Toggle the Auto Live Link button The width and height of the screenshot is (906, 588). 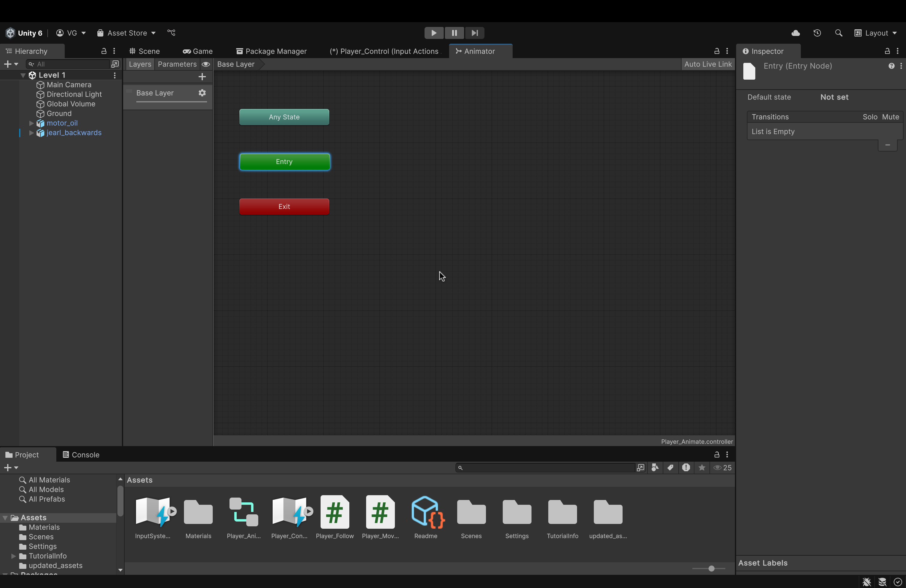708,64
